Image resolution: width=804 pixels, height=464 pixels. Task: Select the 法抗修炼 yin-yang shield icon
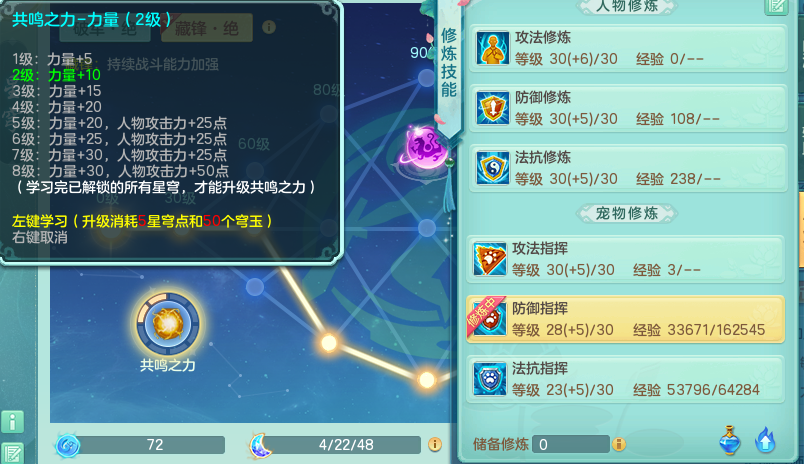(492, 168)
